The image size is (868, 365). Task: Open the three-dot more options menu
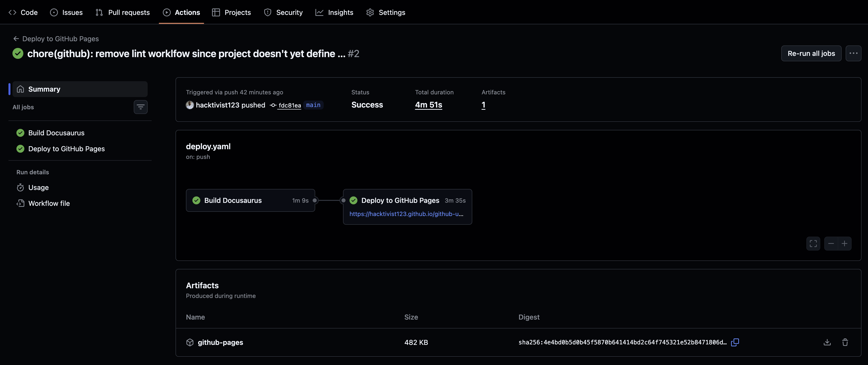(x=853, y=53)
